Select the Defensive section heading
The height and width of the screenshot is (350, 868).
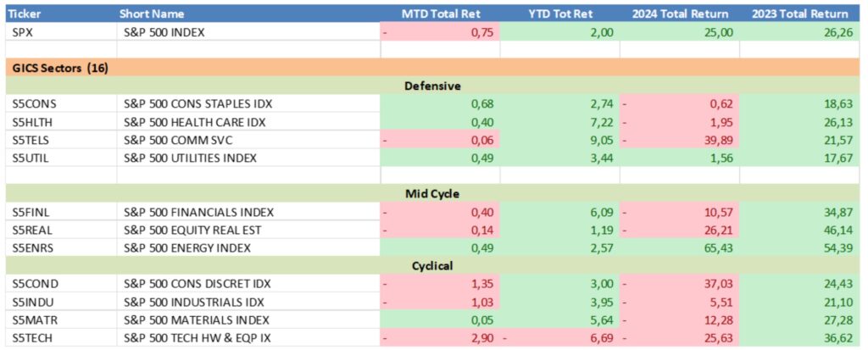(432, 86)
